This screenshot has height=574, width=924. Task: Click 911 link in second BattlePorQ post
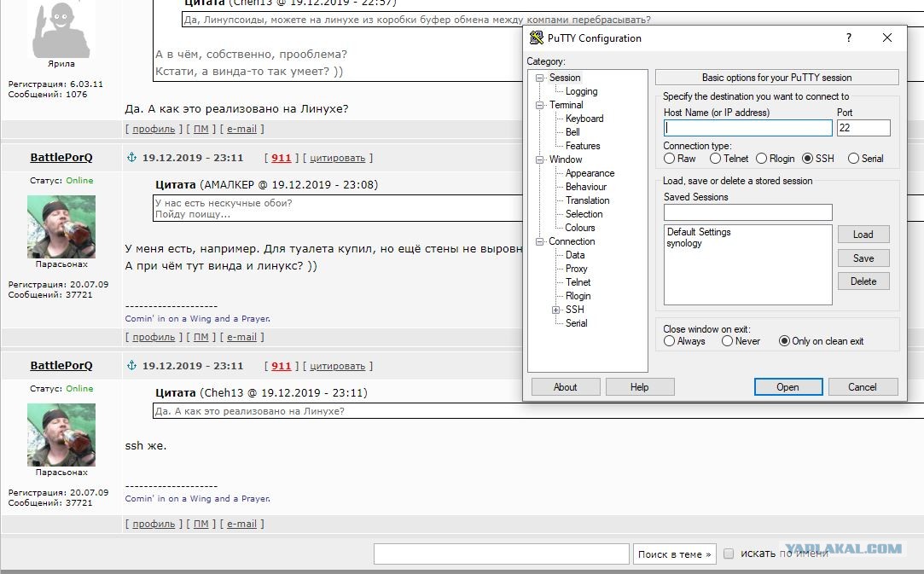(x=281, y=366)
